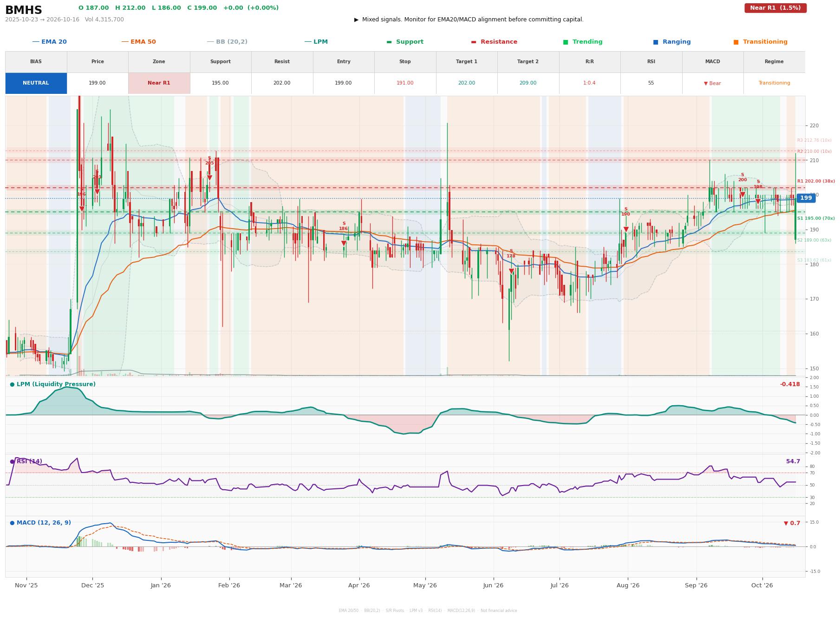Click the Support value 195.00 cell
This screenshot has height=618, width=840.
click(x=220, y=83)
